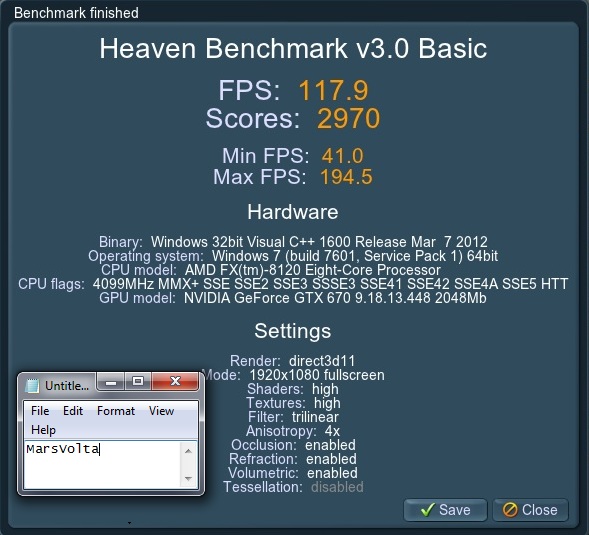Image resolution: width=589 pixels, height=535 pixels.
Task: Click the Min FPS value 41.0
Action: tap(342, 156)
